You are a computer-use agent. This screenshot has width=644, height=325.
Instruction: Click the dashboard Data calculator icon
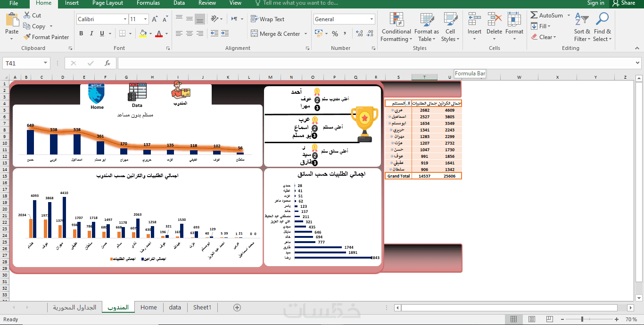click(x=137, y=92)
